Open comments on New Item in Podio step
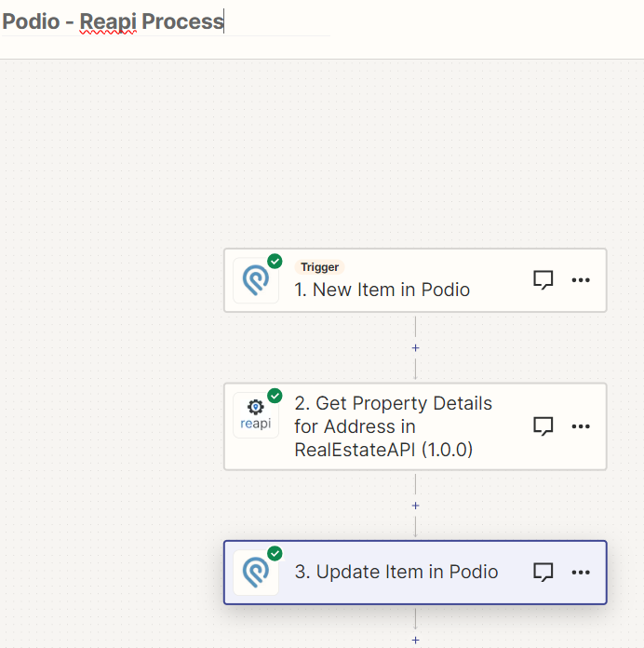This screenshot has width=644, height=648. click(x=543, y=280)
